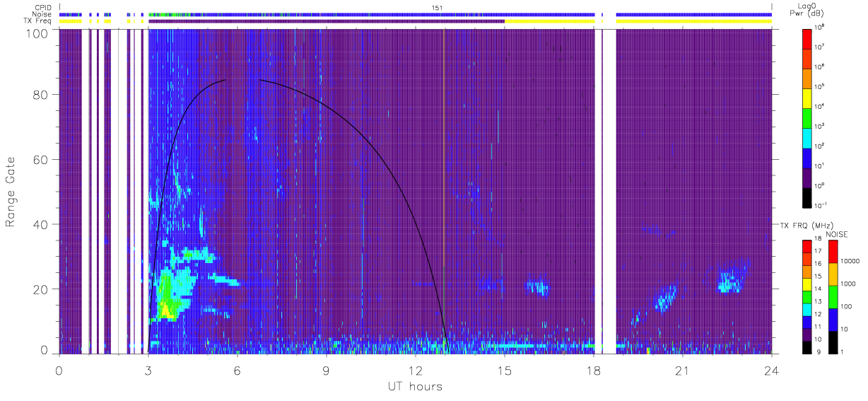Click the "UT hours" x-axis title

tap(415, 386)
